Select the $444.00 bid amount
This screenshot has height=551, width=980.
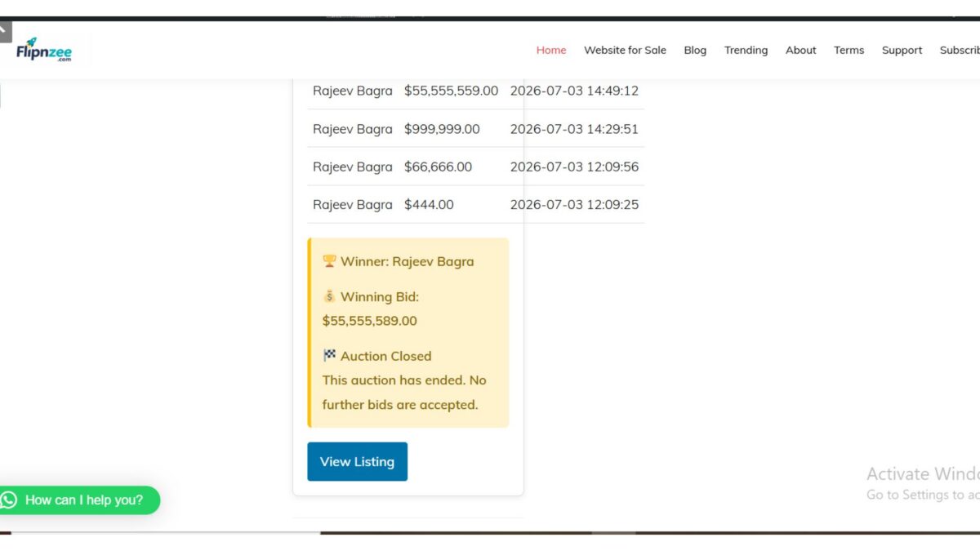(429, 205)
